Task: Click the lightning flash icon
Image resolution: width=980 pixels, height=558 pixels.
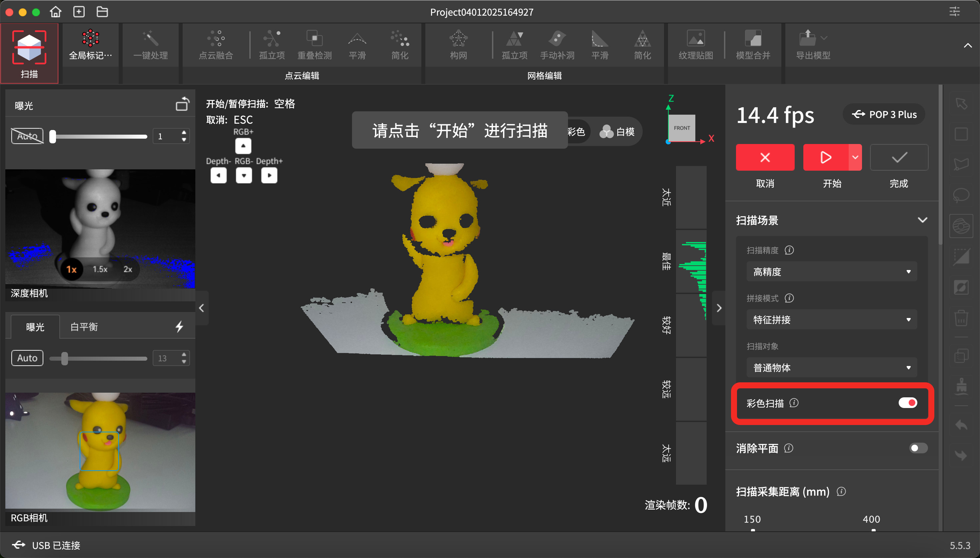Action: click(179, 327)
